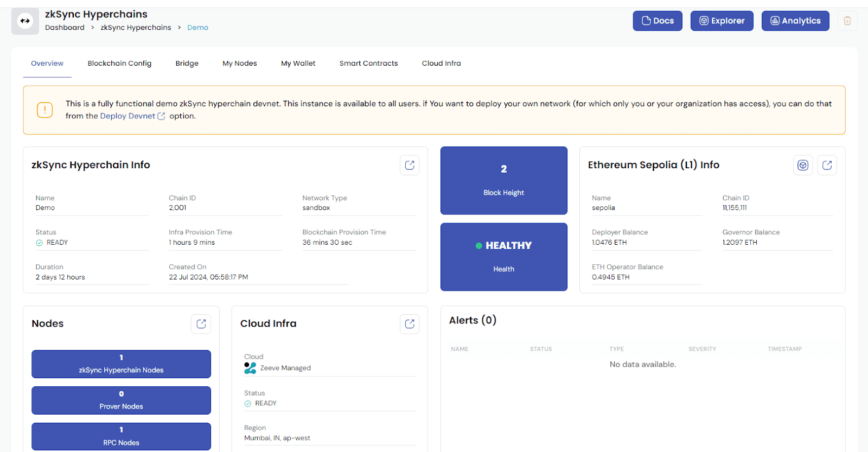Click the NAME column header in Alerts
This screenshot has width=868, height=452.
(459, 349)
